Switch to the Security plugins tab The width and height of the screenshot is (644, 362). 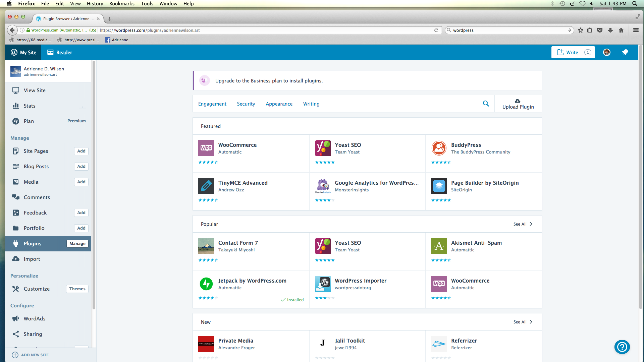246,104
